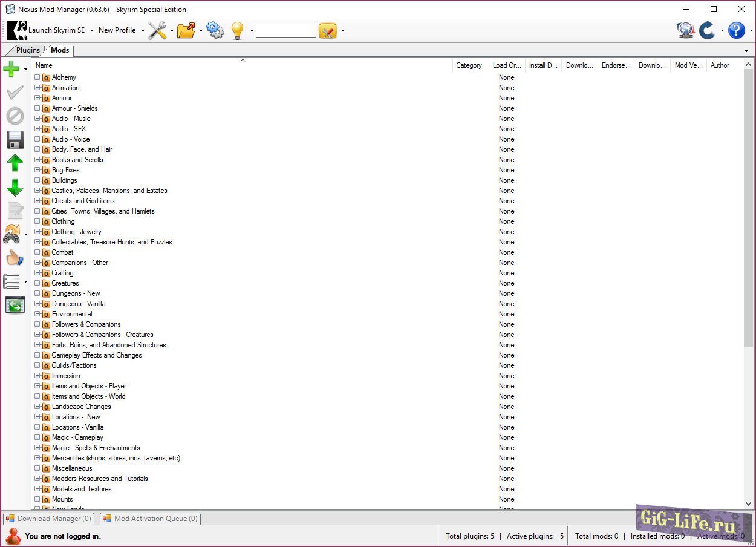Open the New Profile dropdown arrow
The width and height of the screenshot is (756, 547).
[143, 30]
